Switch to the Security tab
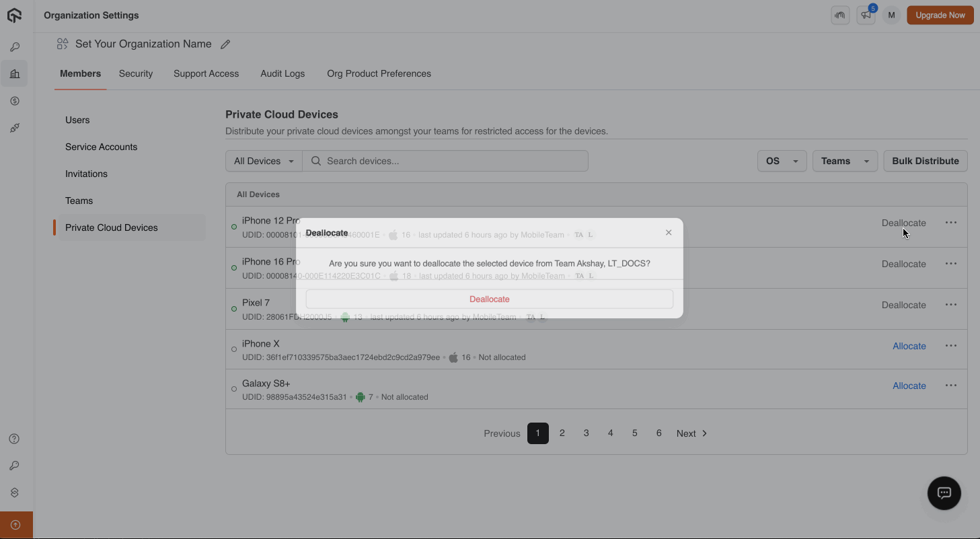Viewport: 980px width, 539px height. pyautogui.click(x=136, y=73)
